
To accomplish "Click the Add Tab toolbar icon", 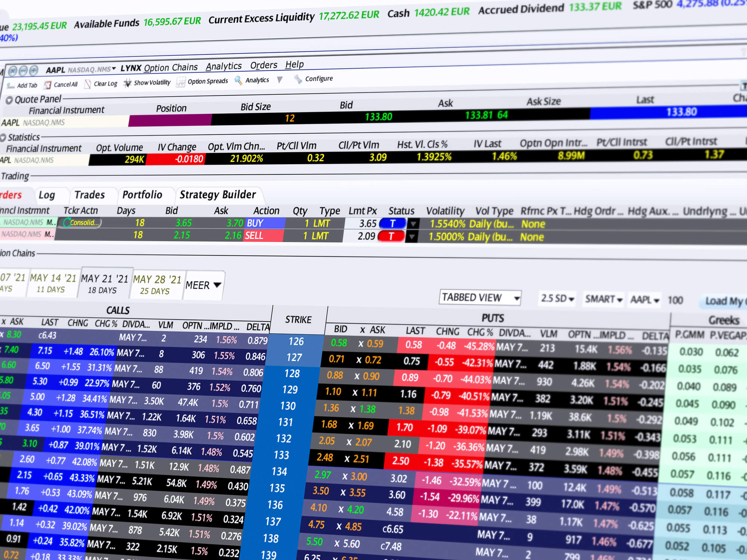I will (11, 86).
